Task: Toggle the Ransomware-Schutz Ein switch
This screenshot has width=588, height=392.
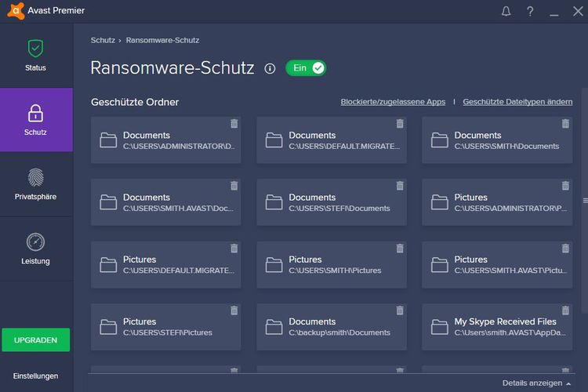Action: point(306,68)
